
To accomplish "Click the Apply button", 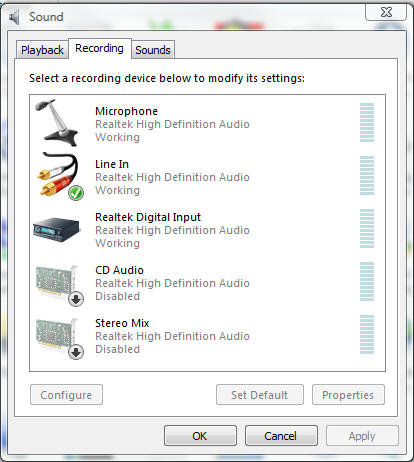I will pos(362,435).
